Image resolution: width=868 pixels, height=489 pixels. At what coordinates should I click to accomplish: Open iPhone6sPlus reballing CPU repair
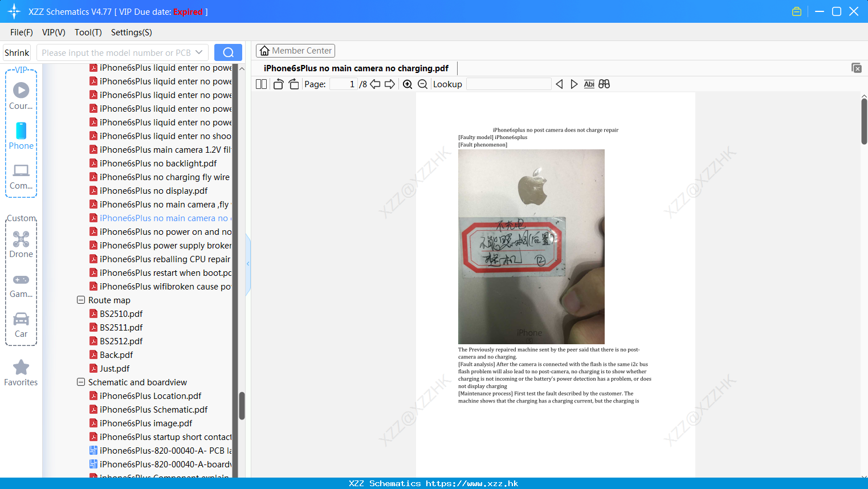[x=160, y=259]
